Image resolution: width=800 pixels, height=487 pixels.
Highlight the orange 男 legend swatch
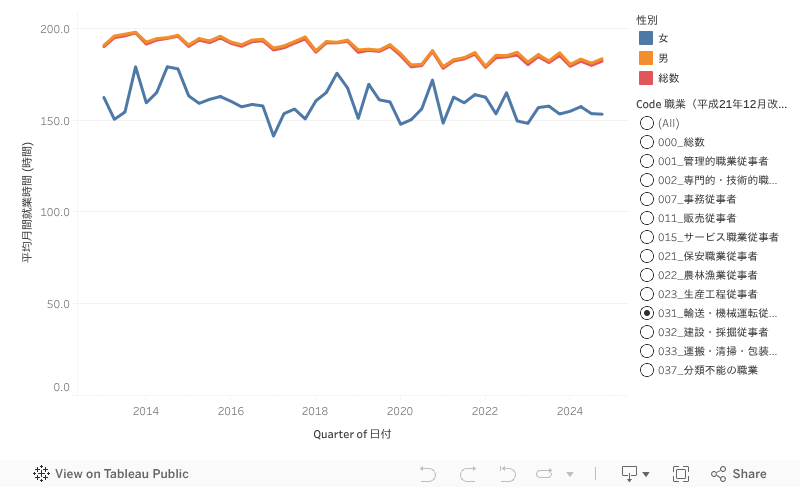pos(647,58)
